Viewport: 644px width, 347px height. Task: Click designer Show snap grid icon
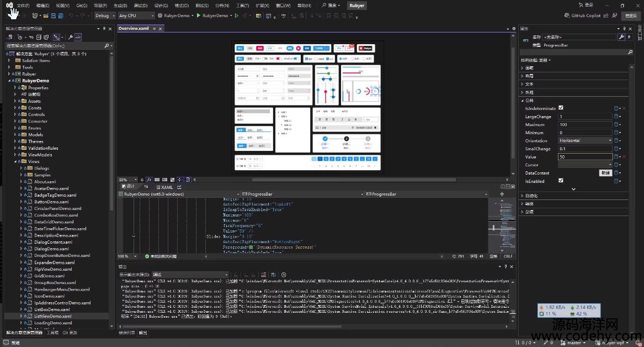click(157, 180)
